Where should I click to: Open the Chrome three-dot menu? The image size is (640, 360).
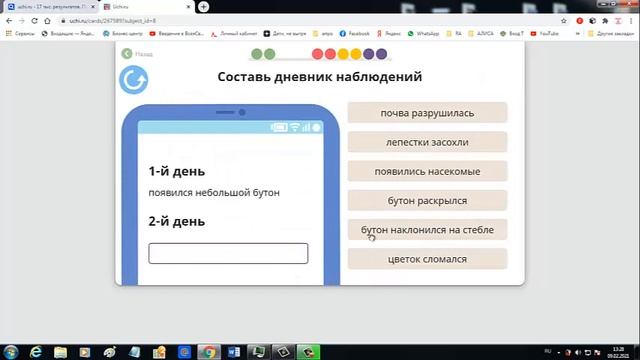pyautogui.click(x=631, y=21)
